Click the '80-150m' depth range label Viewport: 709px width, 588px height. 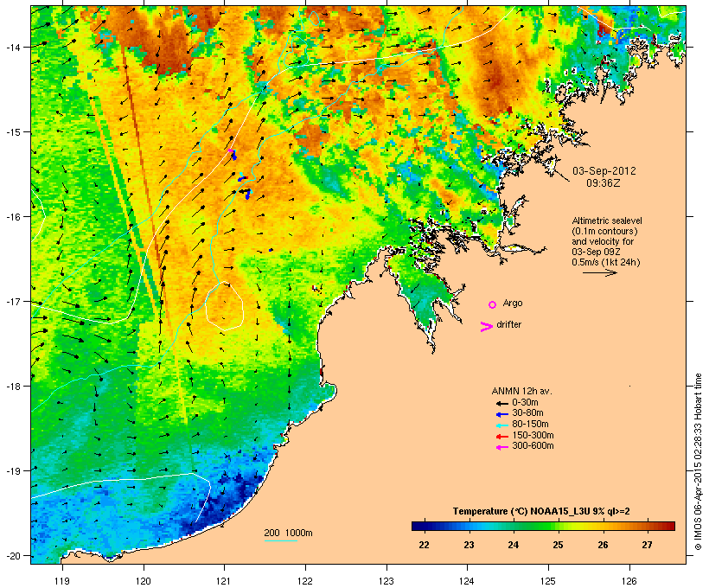point(530,425)
